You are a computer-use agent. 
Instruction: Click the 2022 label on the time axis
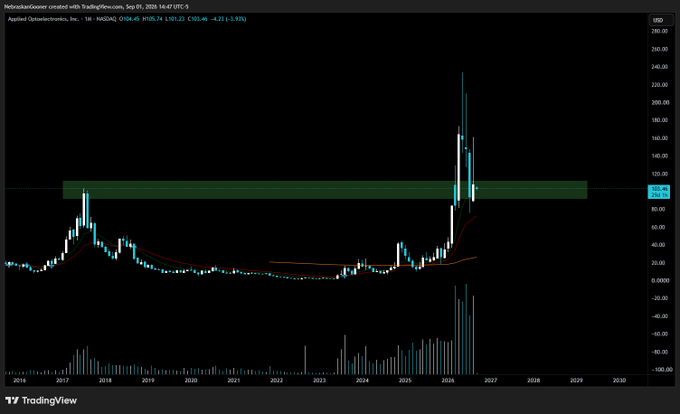[x=276, y=380]
